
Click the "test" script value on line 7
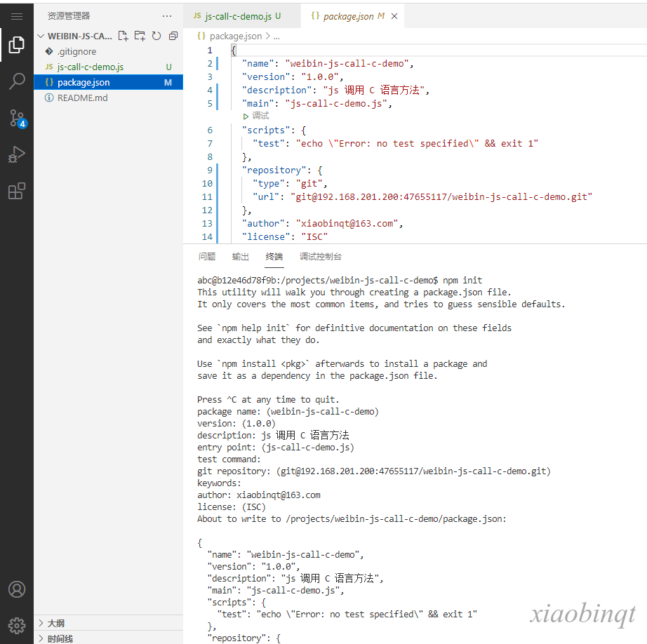click(417, 144)
